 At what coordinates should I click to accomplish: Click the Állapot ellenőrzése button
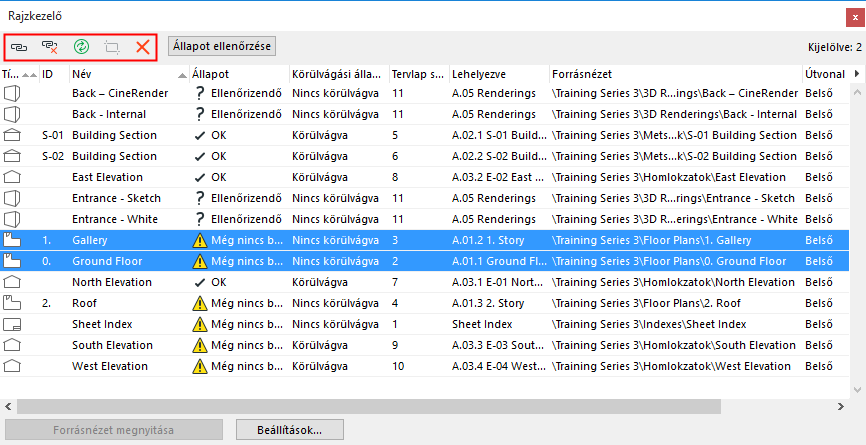[222, 46]
